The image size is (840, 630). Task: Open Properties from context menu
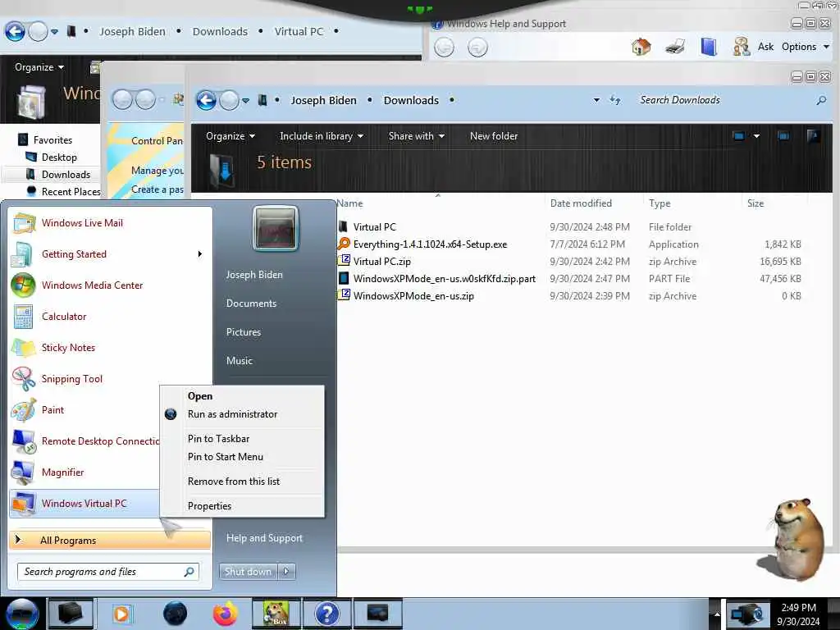point(209,506)
